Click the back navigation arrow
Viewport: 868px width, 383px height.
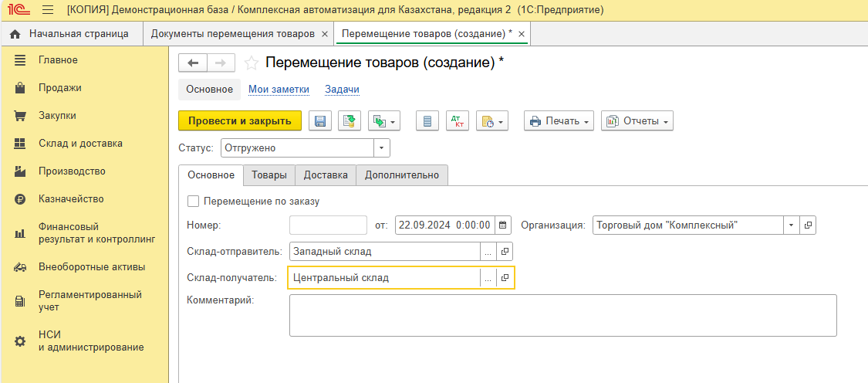[193, 63]
